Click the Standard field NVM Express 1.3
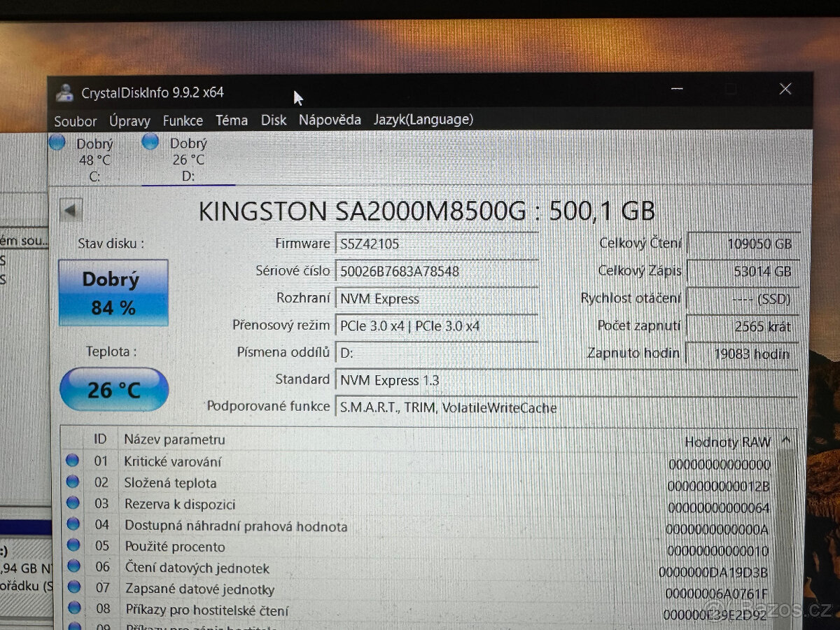840x630 pixels. pos(566,381)
